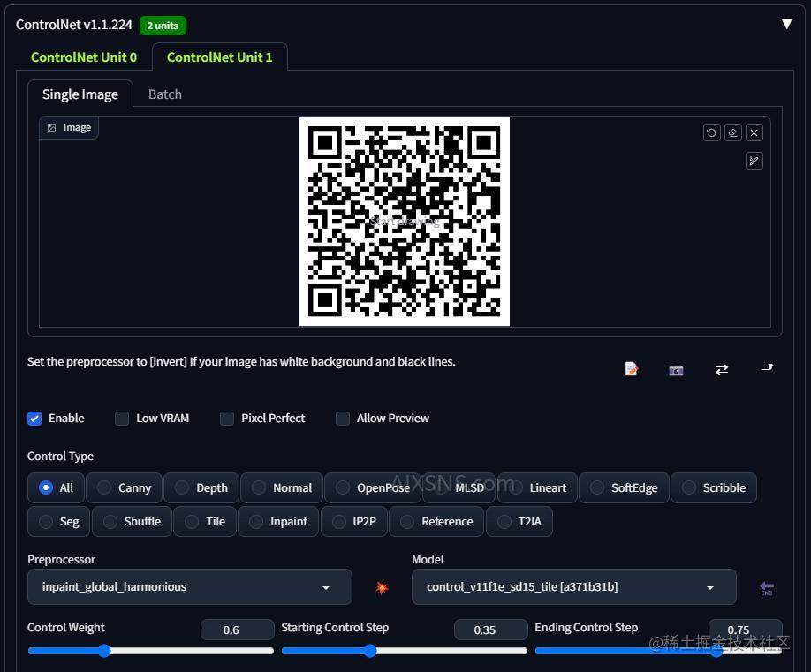The width and height of the screenshot is (811, 672).
Task: Open the Preprocessor dropdown
Action: tap(189, 587)
